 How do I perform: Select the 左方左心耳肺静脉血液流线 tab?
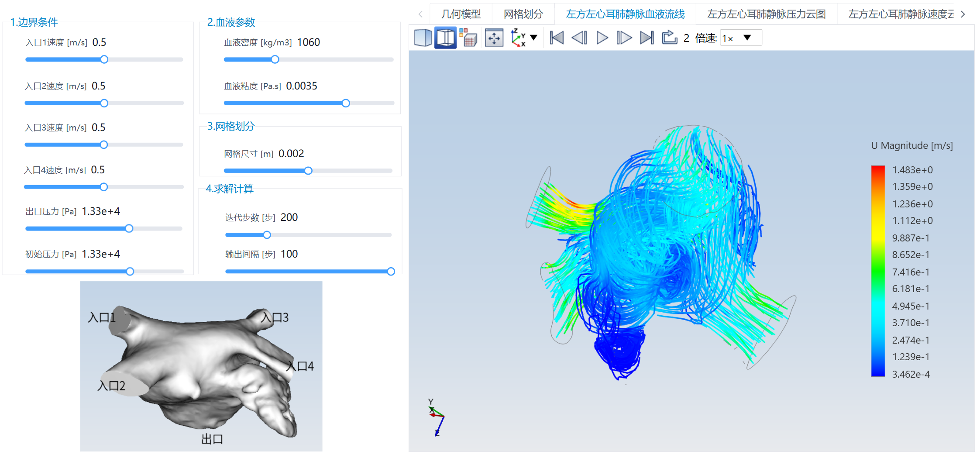[625, 14]
